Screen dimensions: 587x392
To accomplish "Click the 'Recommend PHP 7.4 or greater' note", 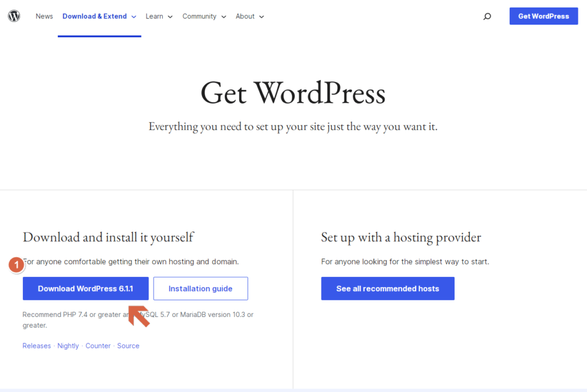I will [x=138, y=320].
